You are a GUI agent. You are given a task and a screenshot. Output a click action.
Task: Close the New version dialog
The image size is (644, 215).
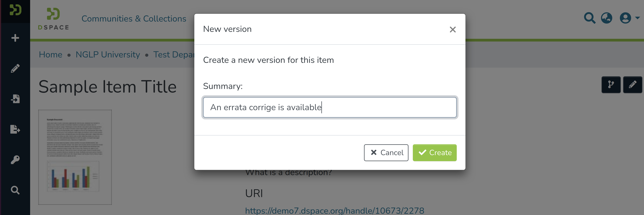(x=453, y=30)
